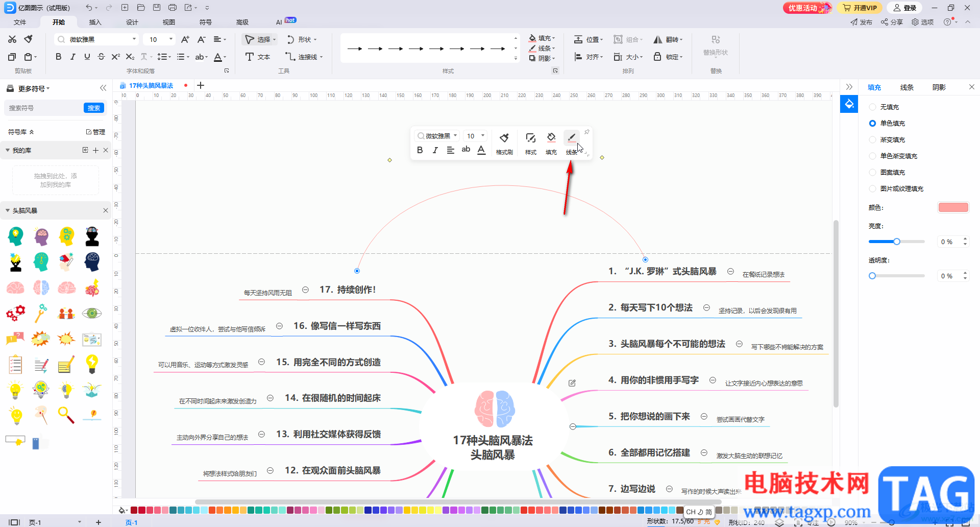Select No Fill radio option
The height and width of the screenshot is (527, 980).
(x=872, y=107)
